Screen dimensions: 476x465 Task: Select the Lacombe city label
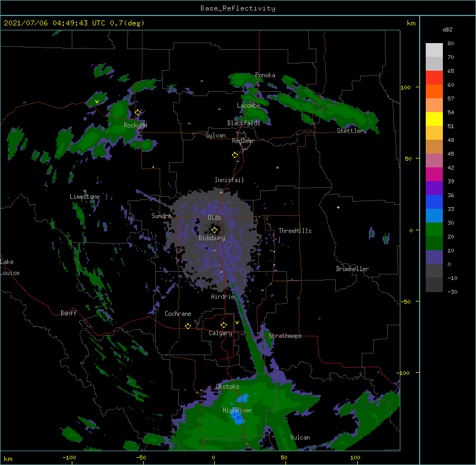click(x=248, y=105)
